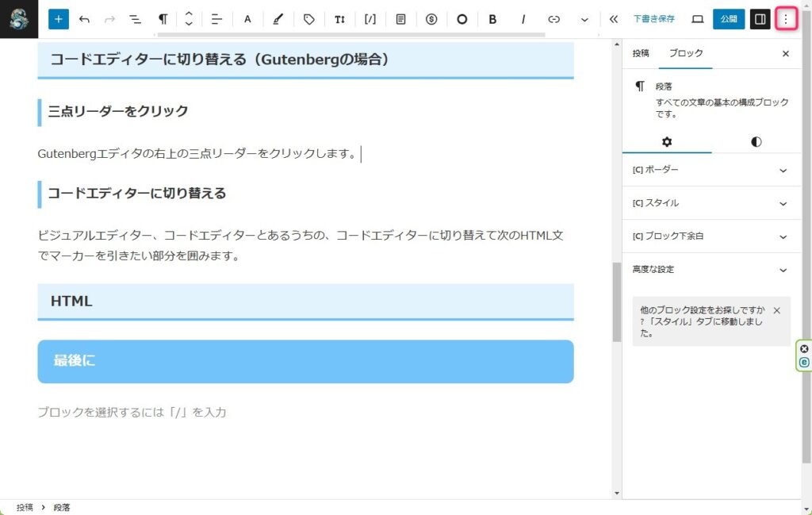Image resolution: width=812 pixels, height=515 pixels.
Task: Apply italic formatting to text
Action: pos(523,19)
